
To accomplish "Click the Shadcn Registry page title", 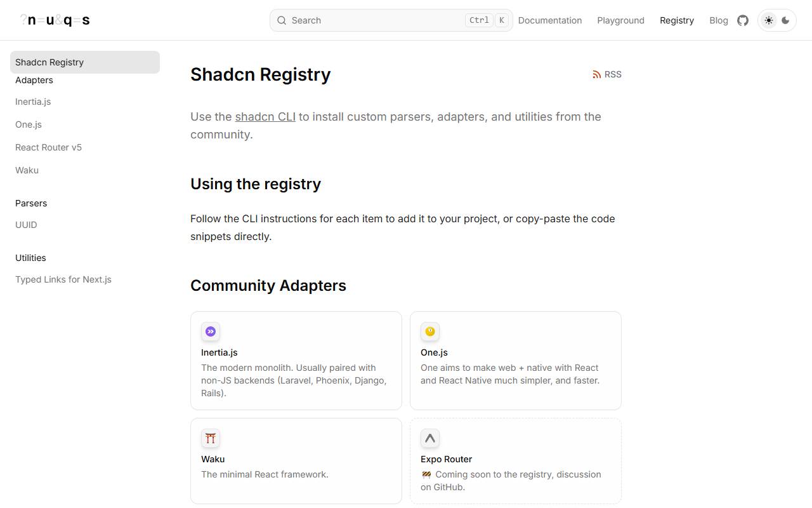I will point(261,74).
